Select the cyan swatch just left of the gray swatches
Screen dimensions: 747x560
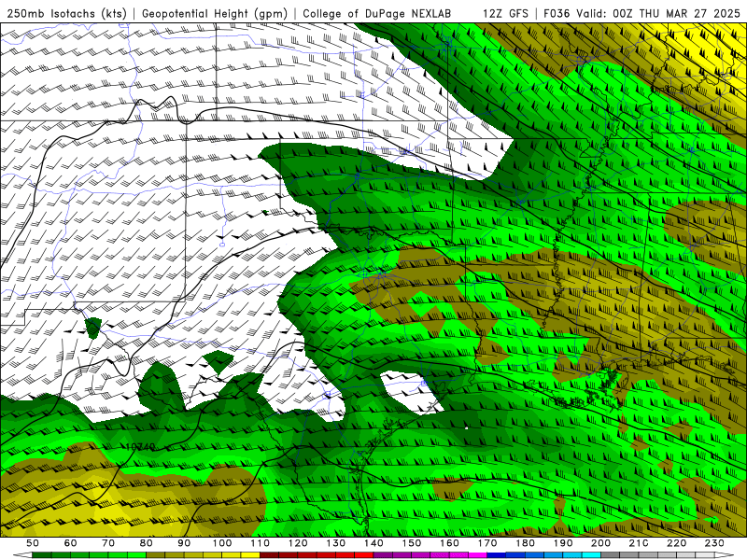(592, 555)
